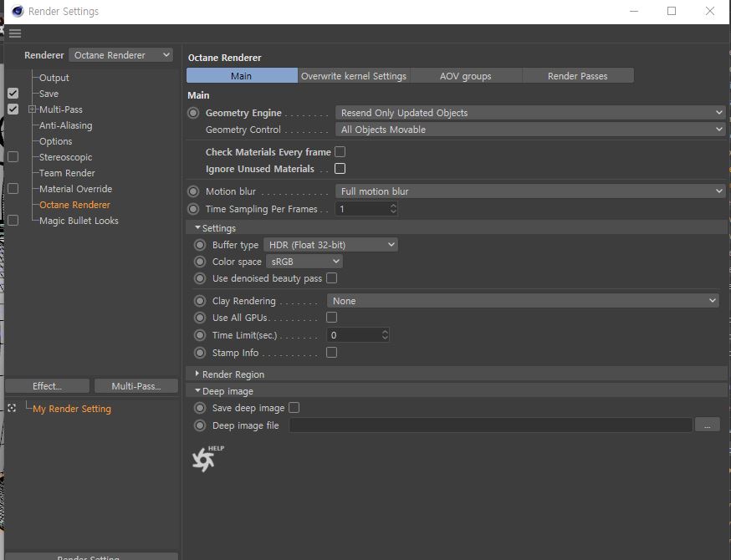Click the Deep image file path field

(490, 425)
